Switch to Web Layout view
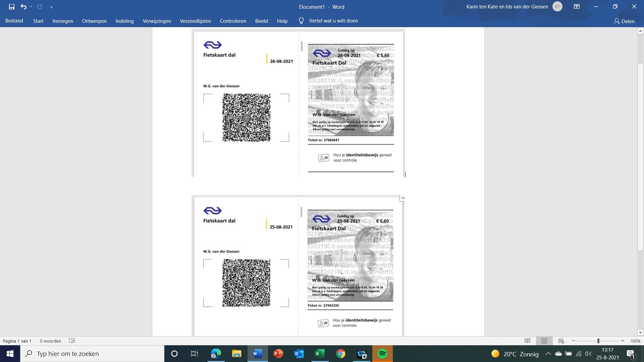644x362 pixels. tap(561, 341)
